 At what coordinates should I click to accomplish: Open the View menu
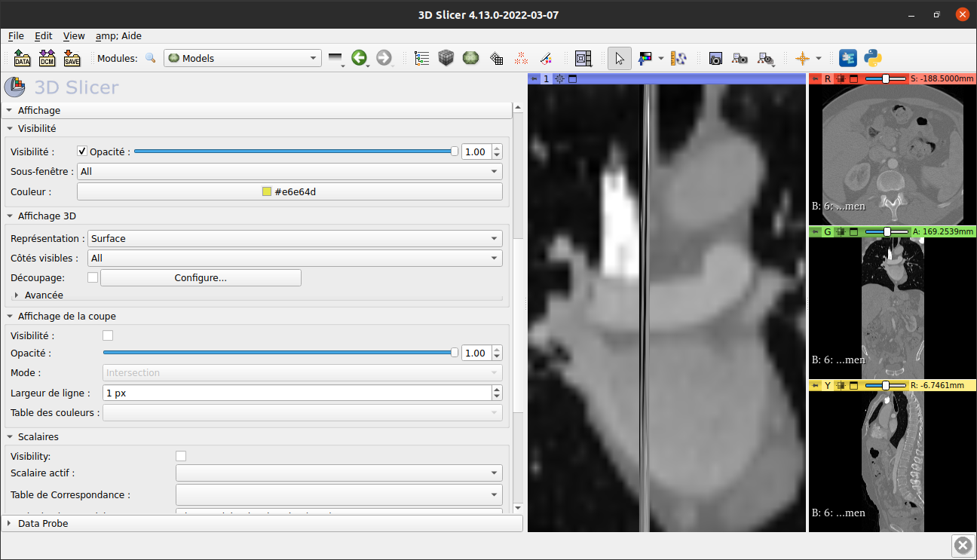pyautogui.click(x=73, y=35)
